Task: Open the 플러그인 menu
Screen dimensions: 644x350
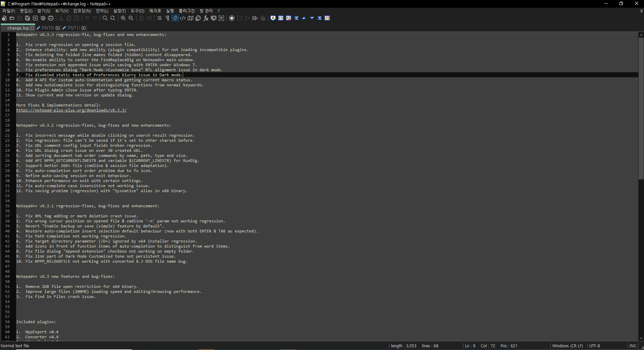Action: [x=186, y=11]
